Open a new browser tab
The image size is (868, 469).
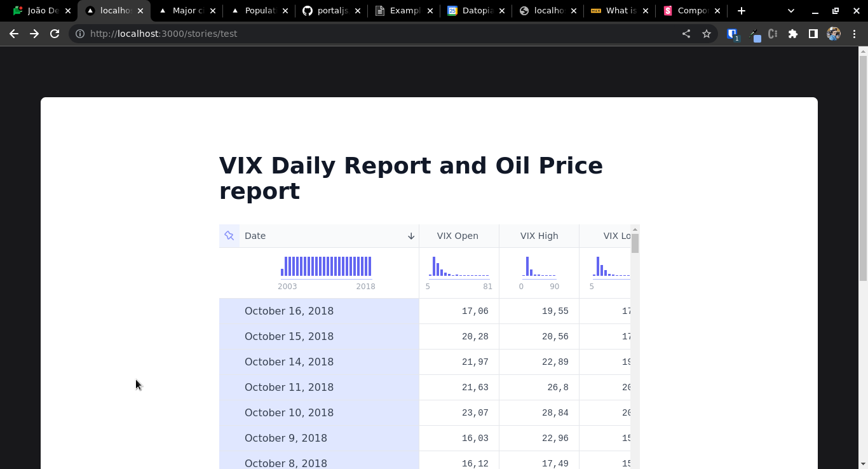[742, 11]
